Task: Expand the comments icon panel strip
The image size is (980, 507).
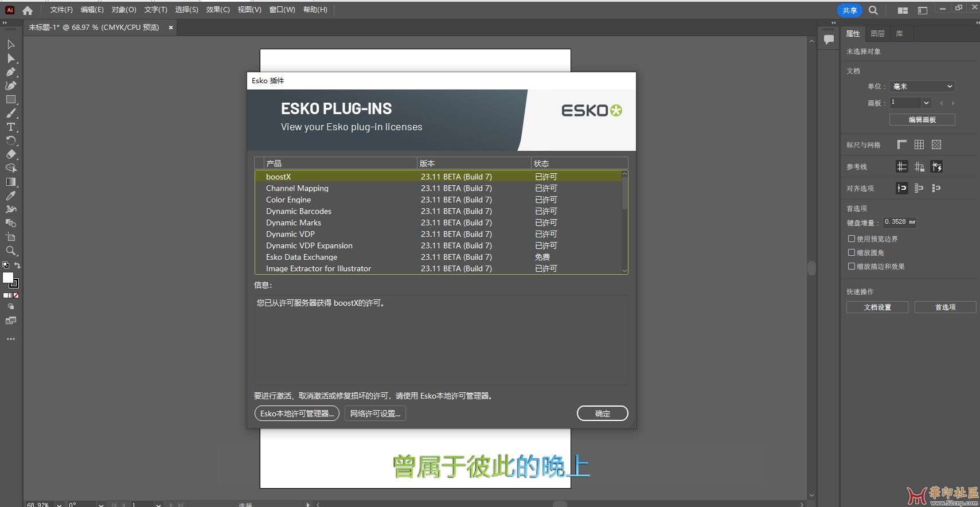Action: [834, 22]
